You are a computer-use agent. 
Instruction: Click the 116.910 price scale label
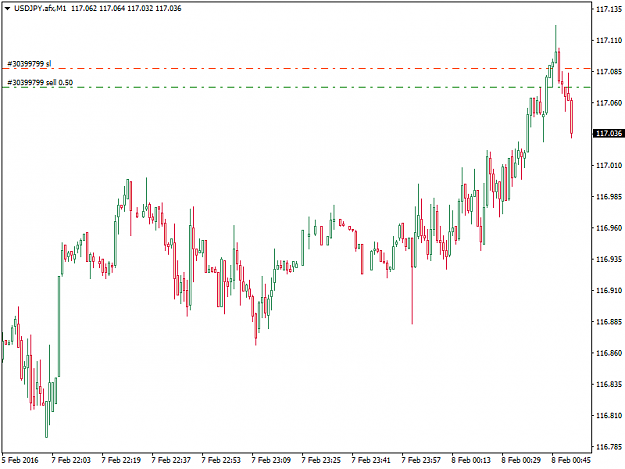tap(609, 290)
